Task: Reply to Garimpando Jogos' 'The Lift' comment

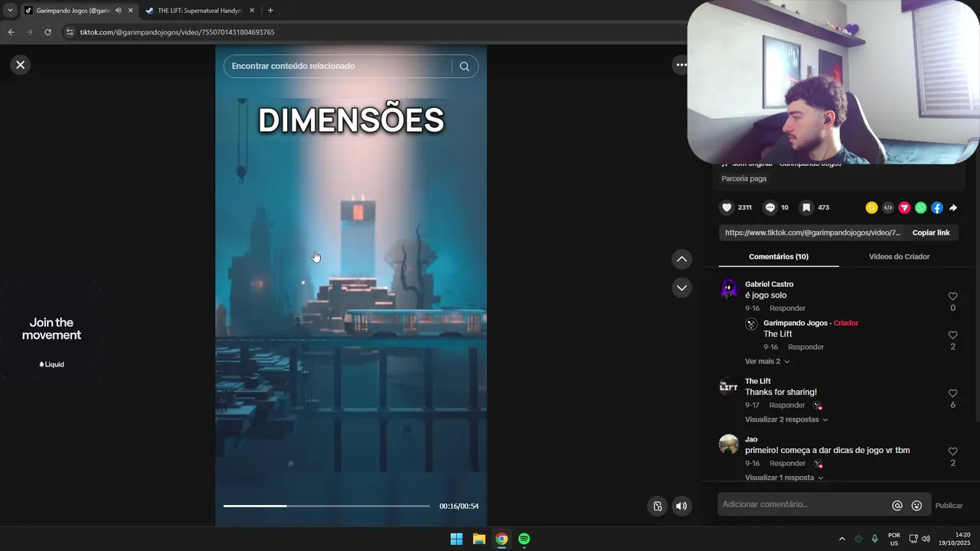Action: pos(805,347)
